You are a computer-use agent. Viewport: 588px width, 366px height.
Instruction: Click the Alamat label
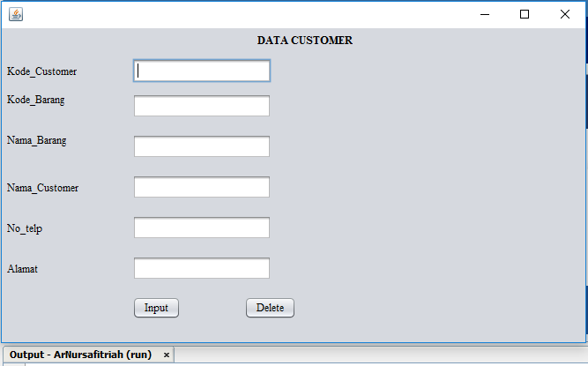(x=23, y=269)
